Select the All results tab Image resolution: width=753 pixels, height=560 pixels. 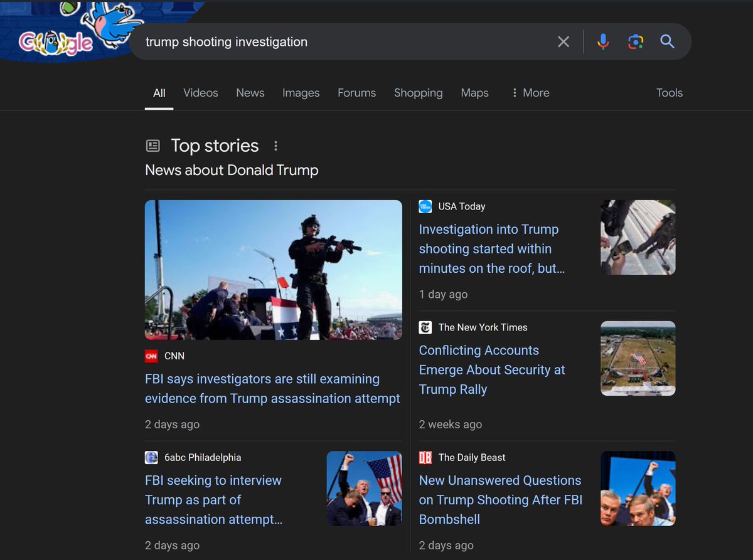tap(159, 93)
